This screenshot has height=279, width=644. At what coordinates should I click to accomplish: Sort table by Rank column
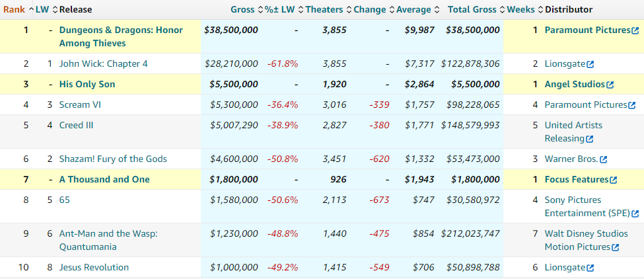tap(14, 9)
